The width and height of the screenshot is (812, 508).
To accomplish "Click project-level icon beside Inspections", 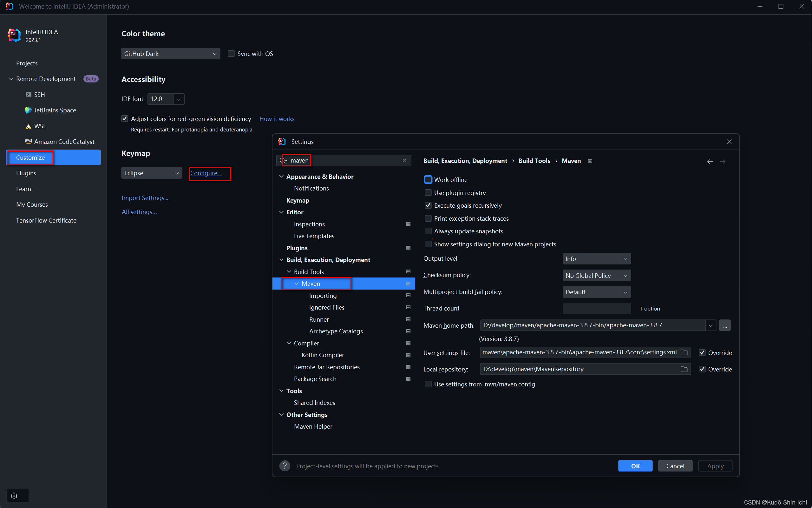I will (408, 224).
